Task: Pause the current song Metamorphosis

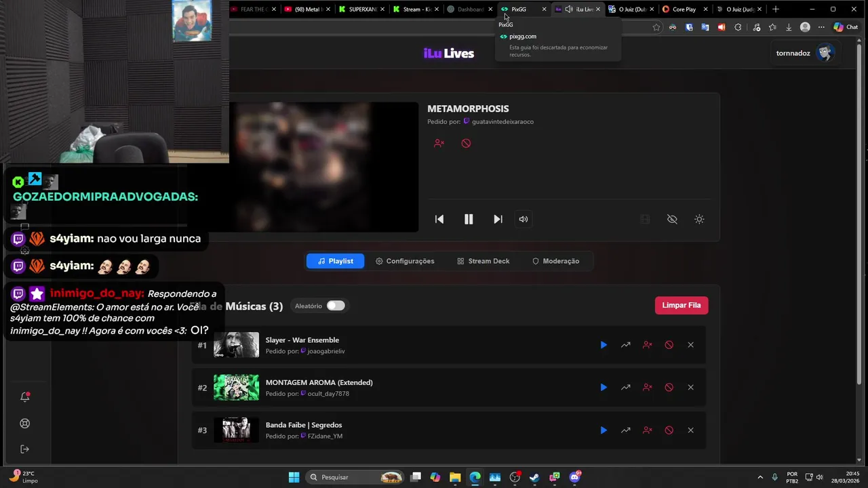Action: 469,219
